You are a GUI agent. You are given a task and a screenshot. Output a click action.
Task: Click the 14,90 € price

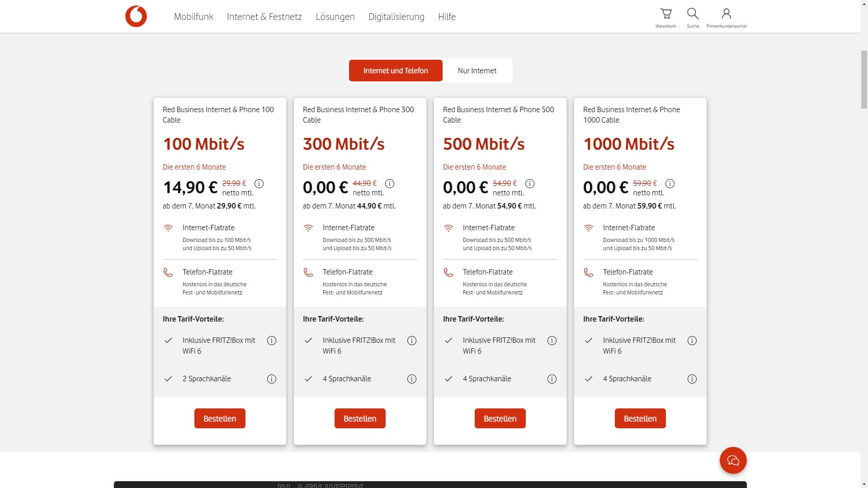click(x=190, y=187)
